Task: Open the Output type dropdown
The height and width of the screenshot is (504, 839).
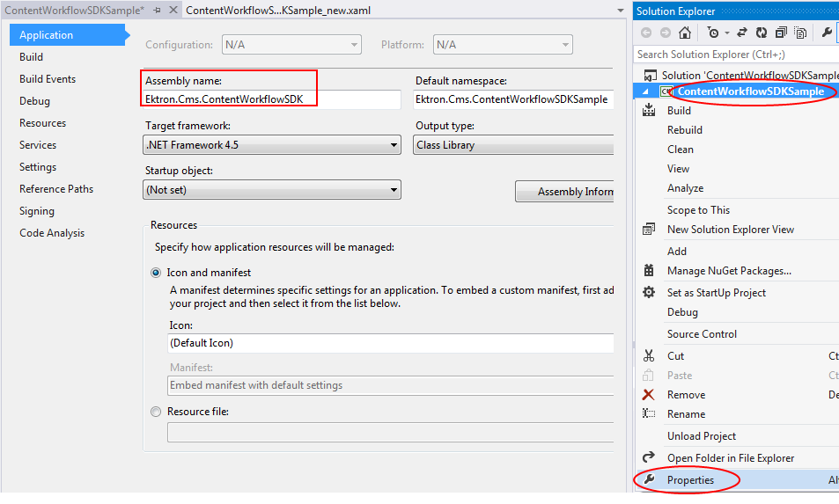Action: coord(513,145)
